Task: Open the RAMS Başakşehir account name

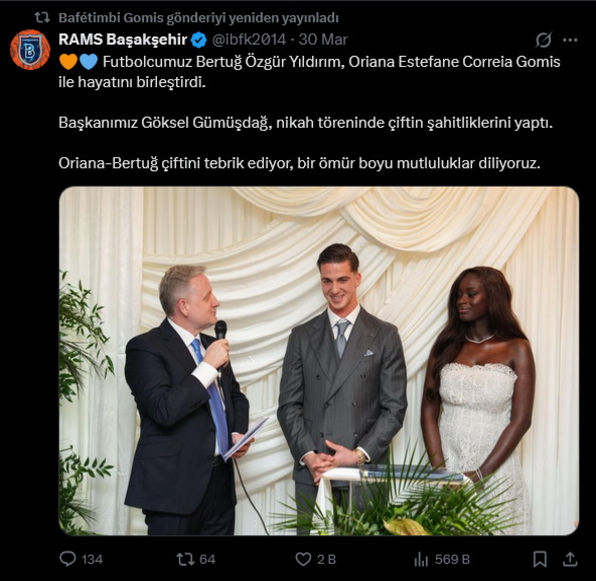Action: click(123, 40)
